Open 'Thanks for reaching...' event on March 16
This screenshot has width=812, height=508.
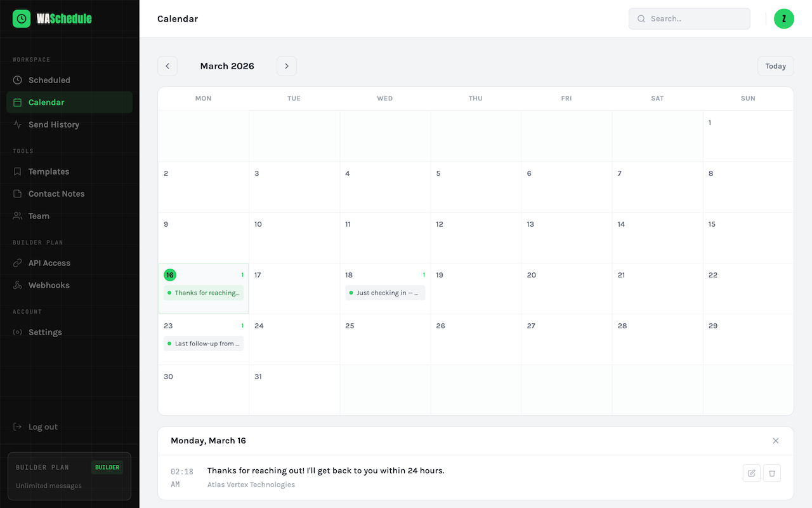tap(204, 293)
